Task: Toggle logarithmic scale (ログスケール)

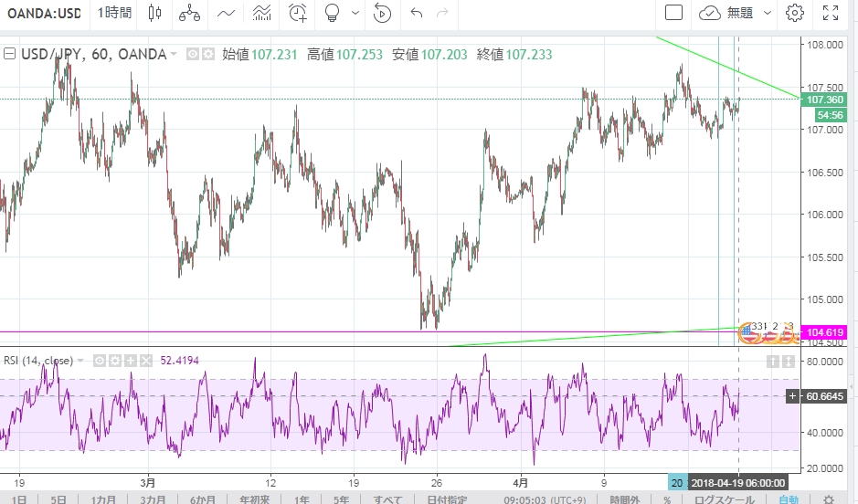Action: click(x=725, y=499)
